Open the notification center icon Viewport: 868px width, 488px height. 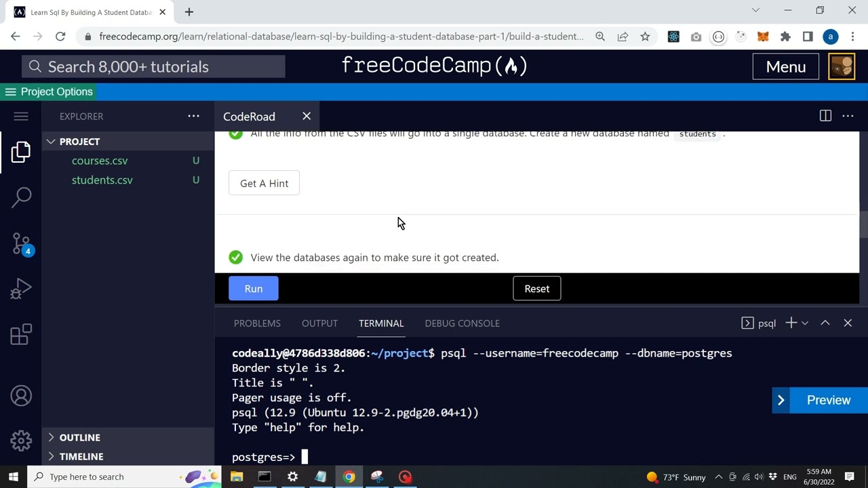tap(849, 476)
